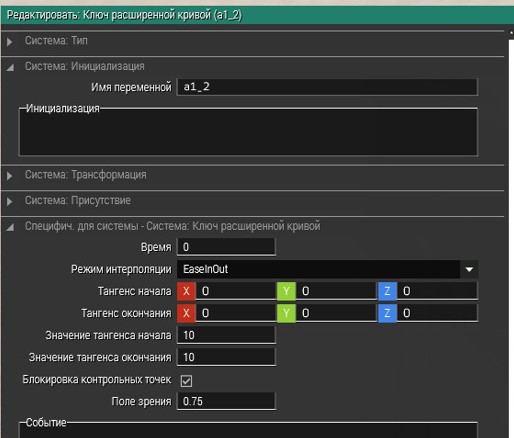
Task: Expand the Система: Тип section
Action: 9,42
